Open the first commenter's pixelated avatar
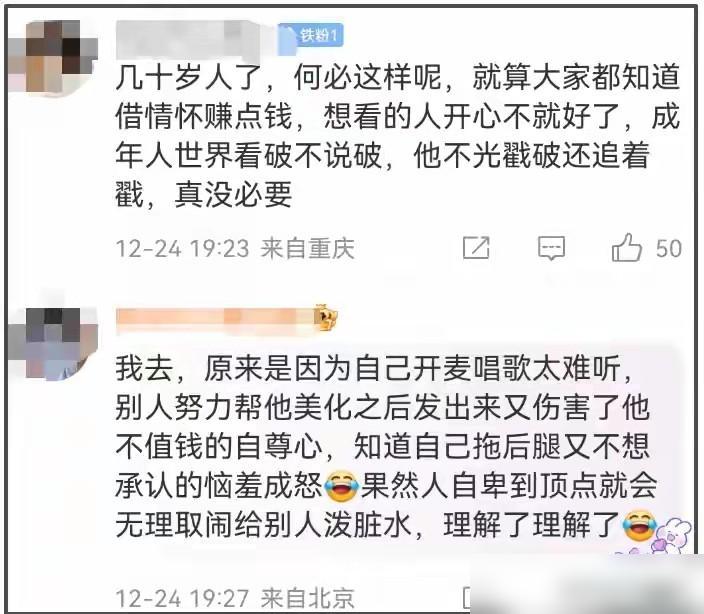 click(x=53, y=56)
